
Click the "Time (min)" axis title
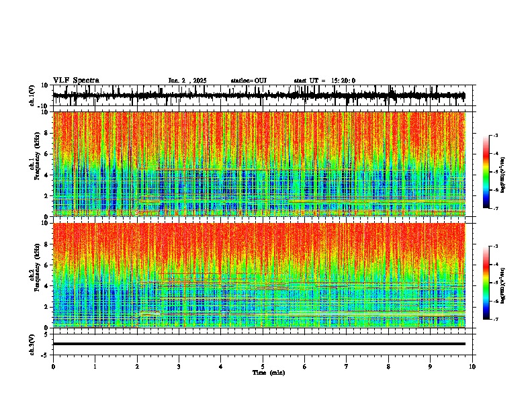click(269, 373)
